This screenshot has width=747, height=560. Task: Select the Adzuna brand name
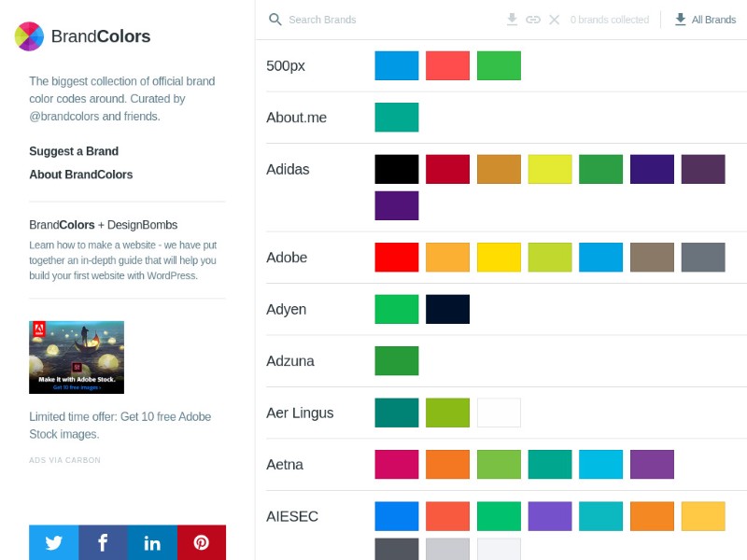pos(290,361)
